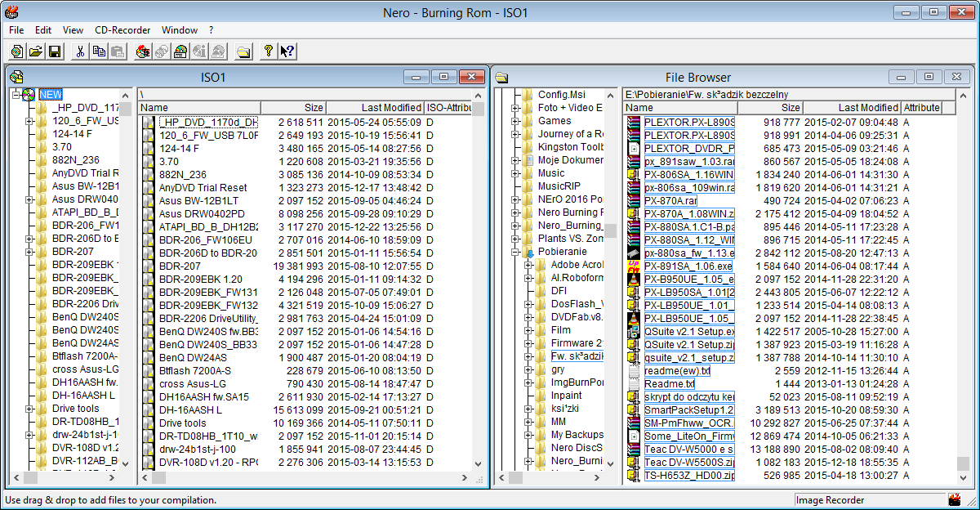Select cross Asus-LG in ISO1 file list
The width and height of the screenshot is (980, 510).
tap(194, 384)
